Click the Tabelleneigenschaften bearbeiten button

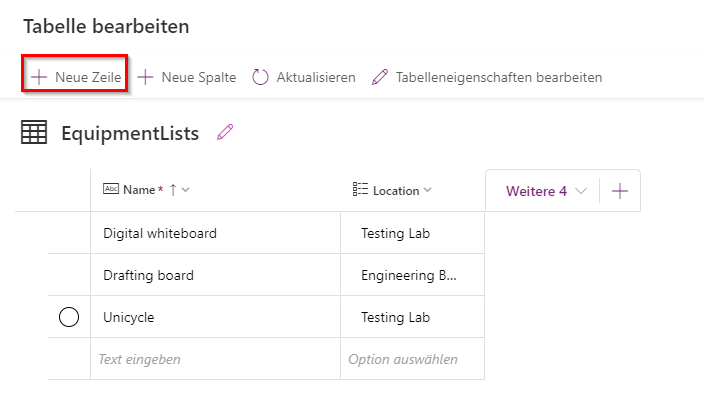click(498, 77)
